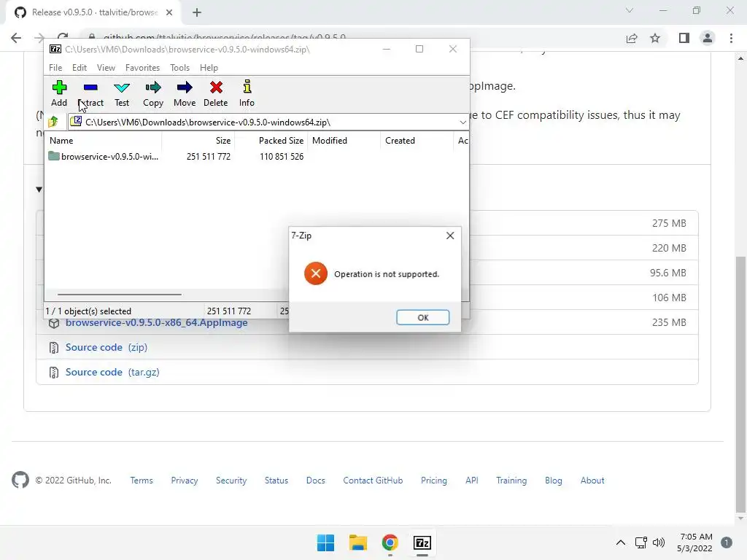Viewport: 747px width, 560px height.
Task: Collapse the Assets disclosure triangle
Action: point(39,190)
